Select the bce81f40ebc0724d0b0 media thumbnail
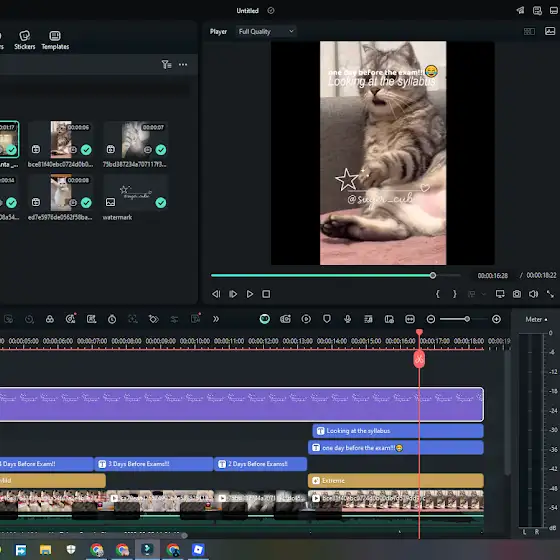Screen dimensions: 560x560 61,140
